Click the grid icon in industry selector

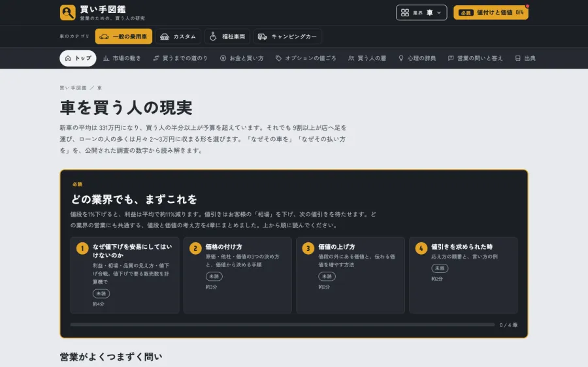[405, 13]
